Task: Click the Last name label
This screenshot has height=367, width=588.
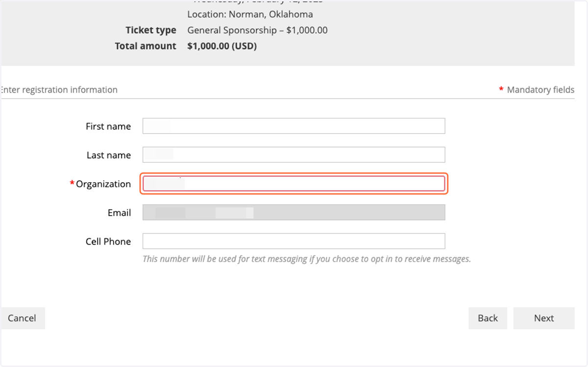Action: pos(109,155)
